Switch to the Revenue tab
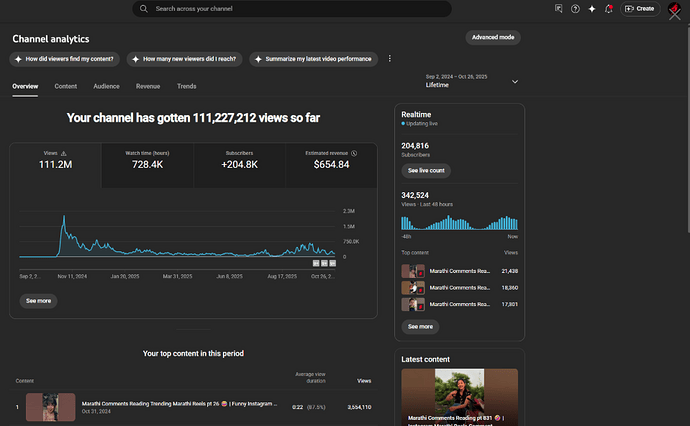Screen dimensions: 690x426 [x=148, y=87]
